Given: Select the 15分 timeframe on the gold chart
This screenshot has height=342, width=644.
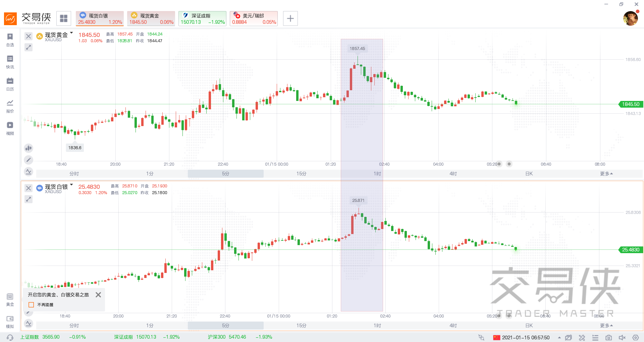Looking at the screenshot, I should click(x=301, y=174).
